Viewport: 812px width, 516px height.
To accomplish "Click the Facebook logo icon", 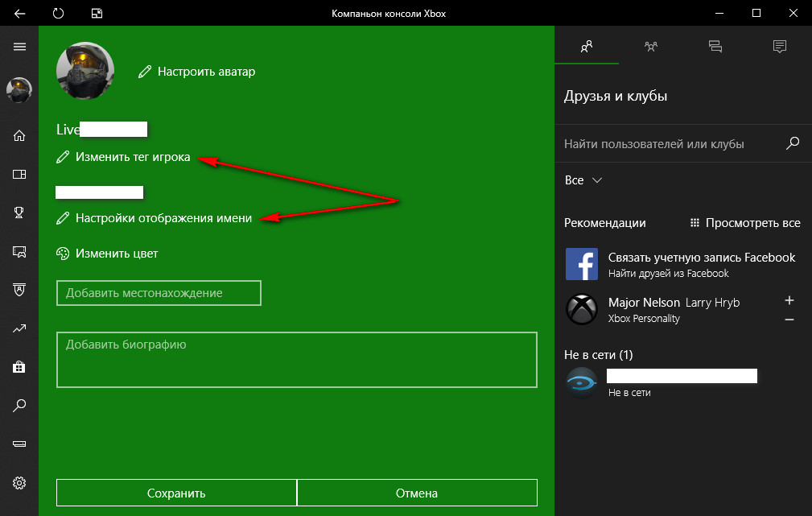I will [582, 264].
